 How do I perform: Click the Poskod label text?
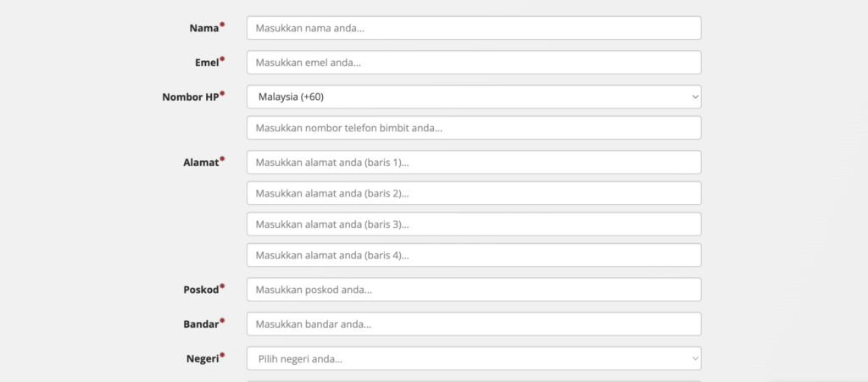(200, 290)
